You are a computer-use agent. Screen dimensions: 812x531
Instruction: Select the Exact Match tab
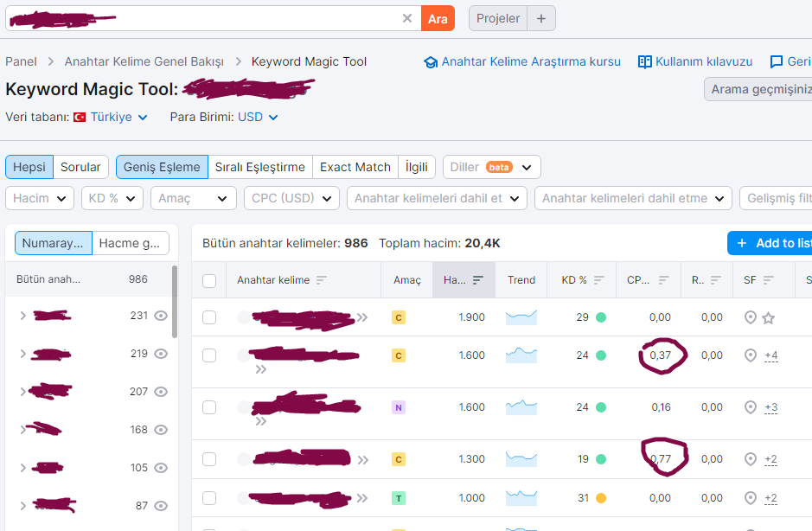tap(355, 167)
